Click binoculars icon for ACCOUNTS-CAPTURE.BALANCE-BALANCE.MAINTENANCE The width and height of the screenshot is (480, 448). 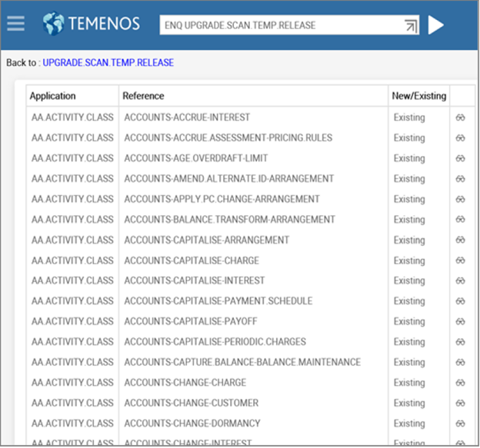[x=461, y=362]
